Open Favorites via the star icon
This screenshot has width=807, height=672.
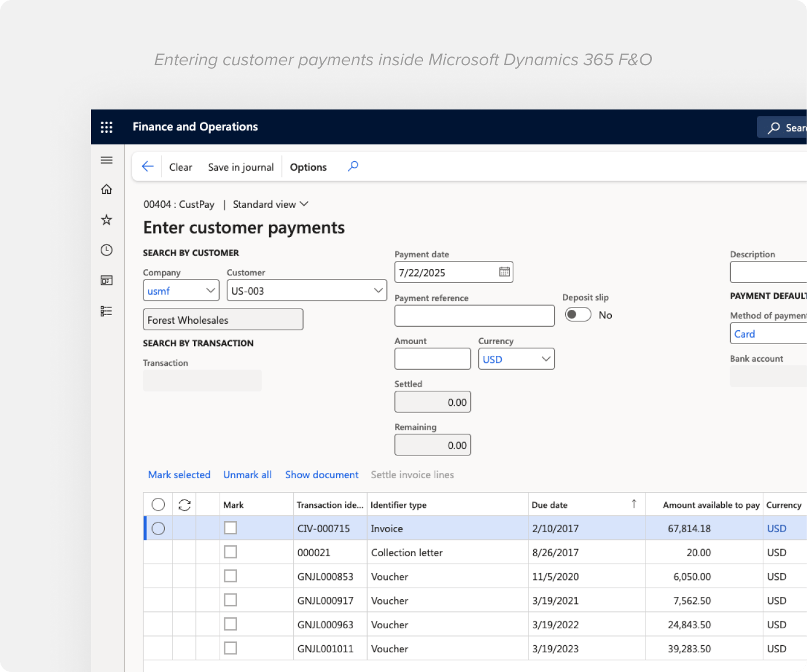107,220
